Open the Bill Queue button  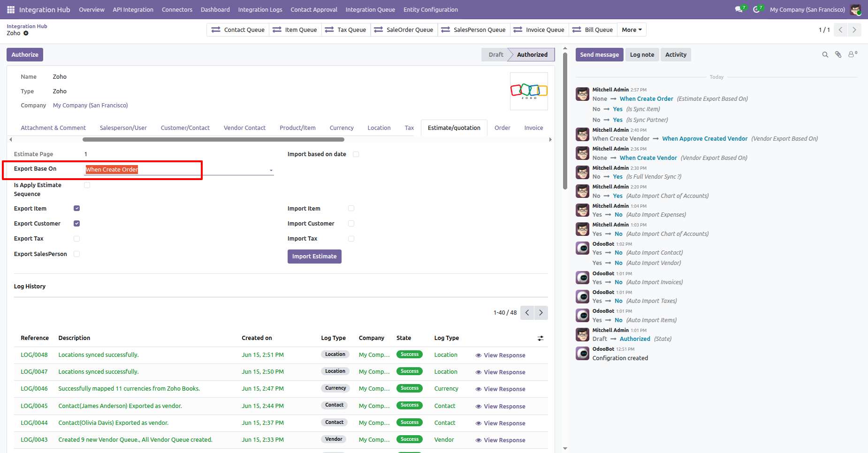(x=593, y=30)
